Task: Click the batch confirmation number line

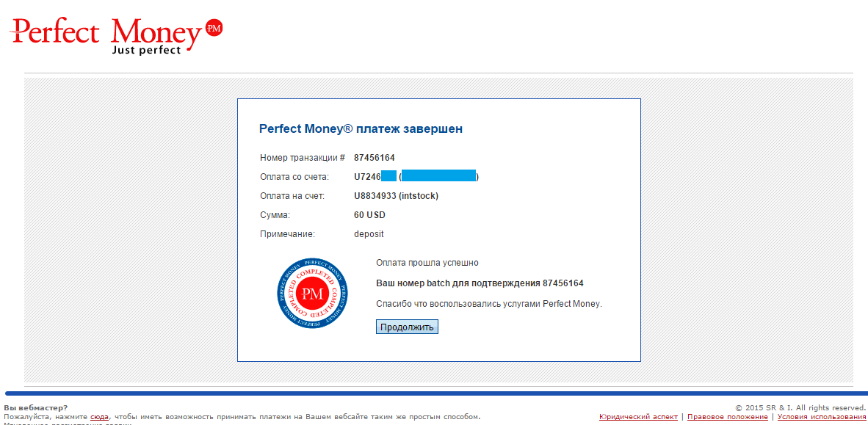Action: coord(480,283)
